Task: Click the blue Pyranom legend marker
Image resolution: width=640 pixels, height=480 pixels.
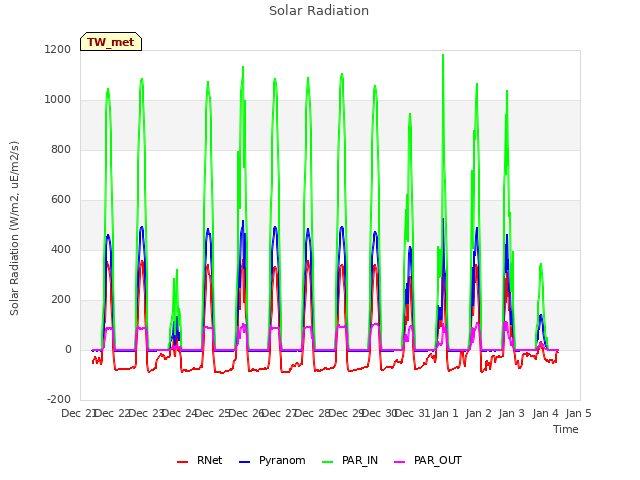Action: tap(244, 462)
